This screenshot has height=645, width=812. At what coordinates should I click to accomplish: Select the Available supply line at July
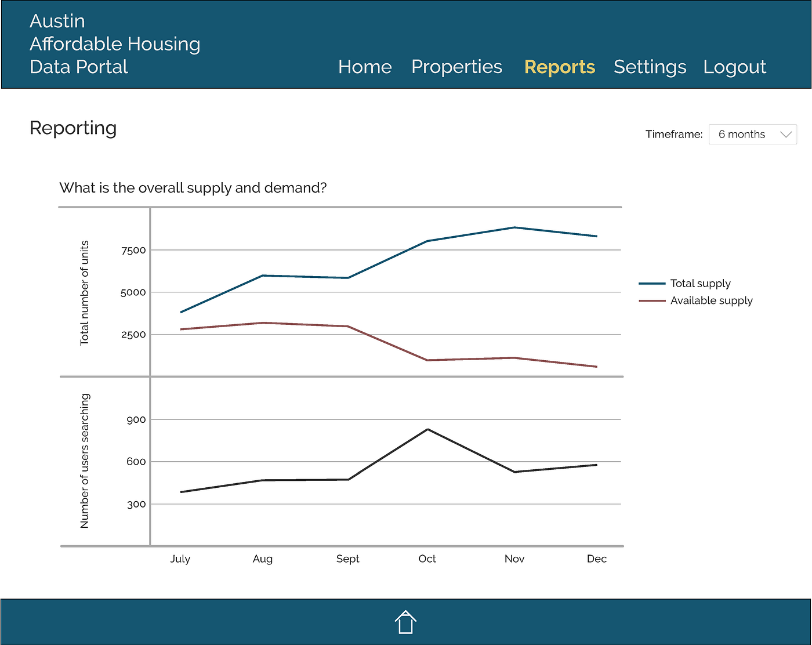click(x=180, y=329)
